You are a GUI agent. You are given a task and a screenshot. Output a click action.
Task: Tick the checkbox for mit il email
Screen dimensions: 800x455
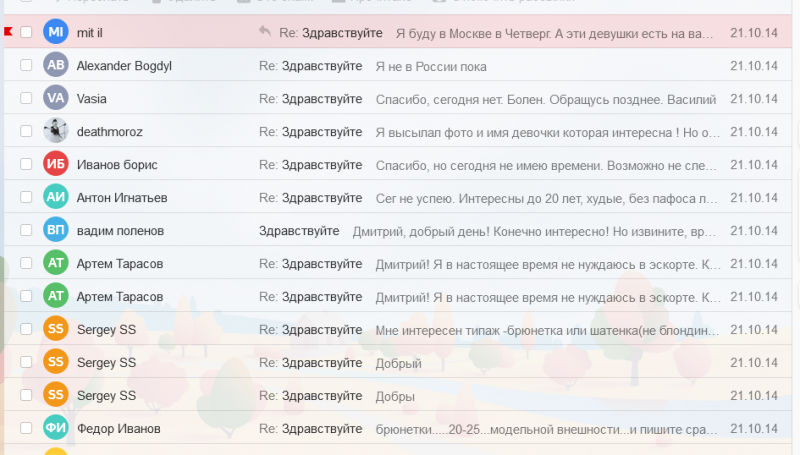pos(26,32)
